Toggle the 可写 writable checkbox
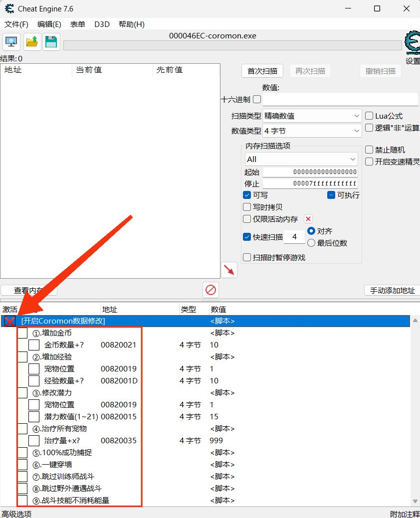This screenshot has height=518, width=420. (x=247, y=195)
